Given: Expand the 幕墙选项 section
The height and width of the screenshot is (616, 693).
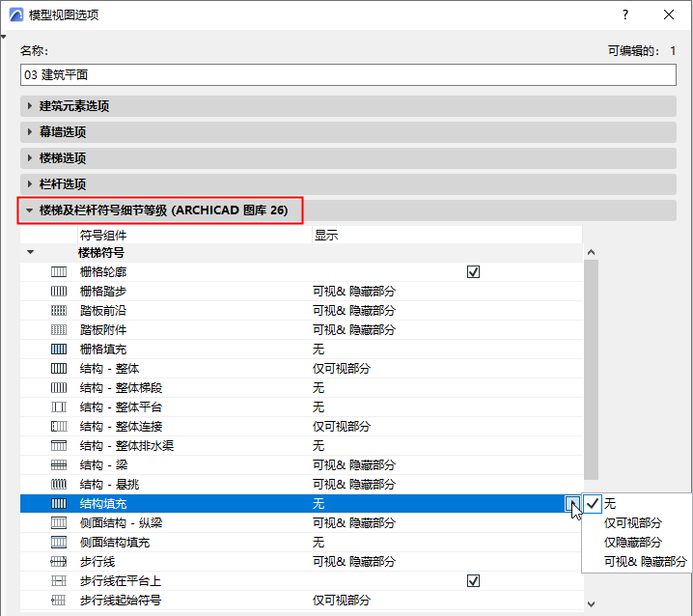Looking at the screenshot, I should tap(29, 131).
